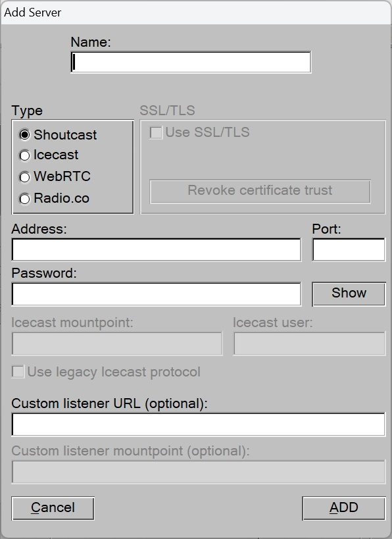392x539 pixels.
Task: Confirm with the ADD button
Action: (343, 508)
